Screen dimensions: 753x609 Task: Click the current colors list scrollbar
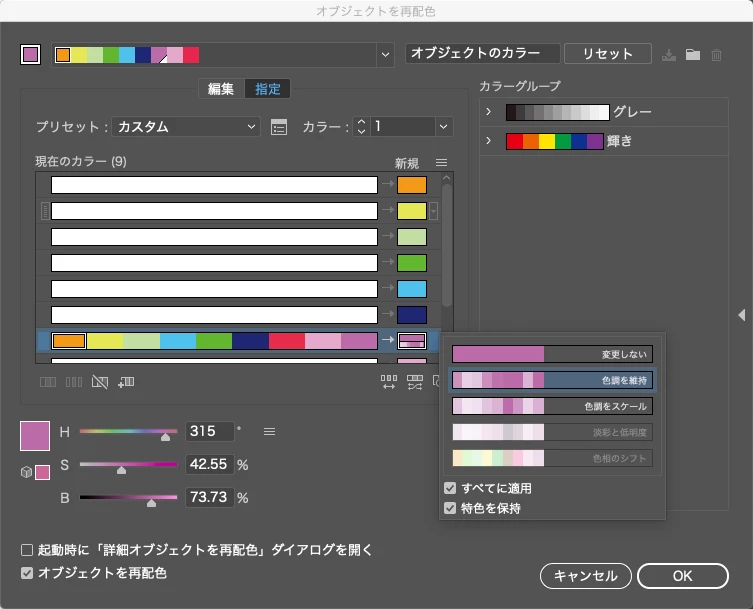click(x=447, y=245)
